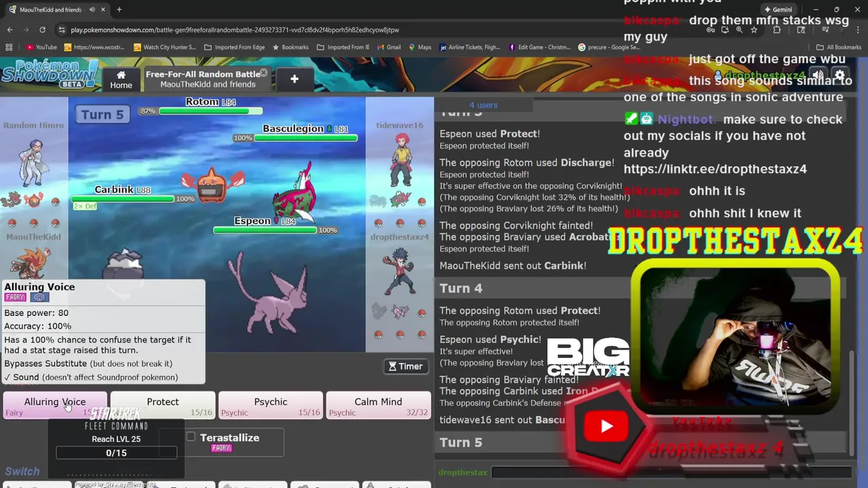Click Espeon's 100% health bar
This screenshot has width=868, height=488.
(265, 230)
